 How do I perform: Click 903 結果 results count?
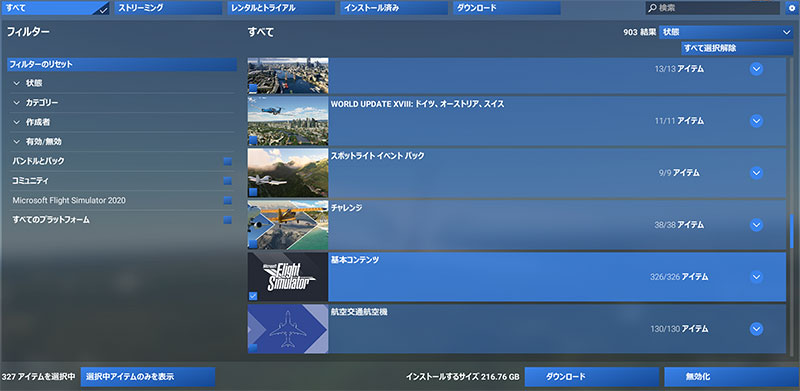(639, 32)
